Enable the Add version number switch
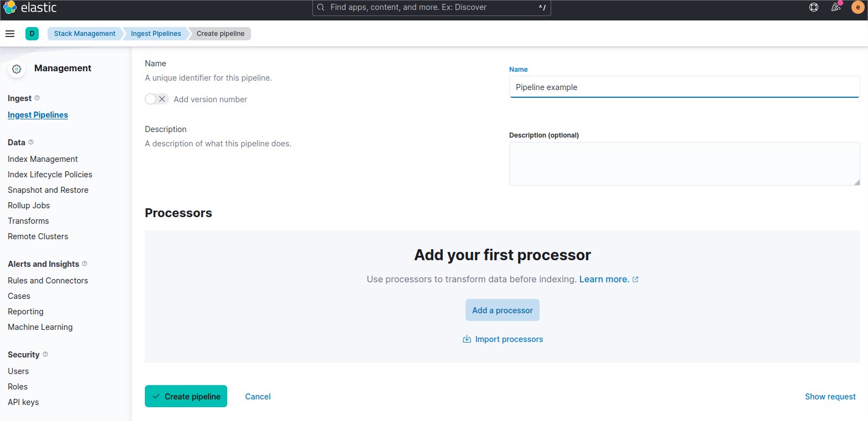 coord(156,99)
